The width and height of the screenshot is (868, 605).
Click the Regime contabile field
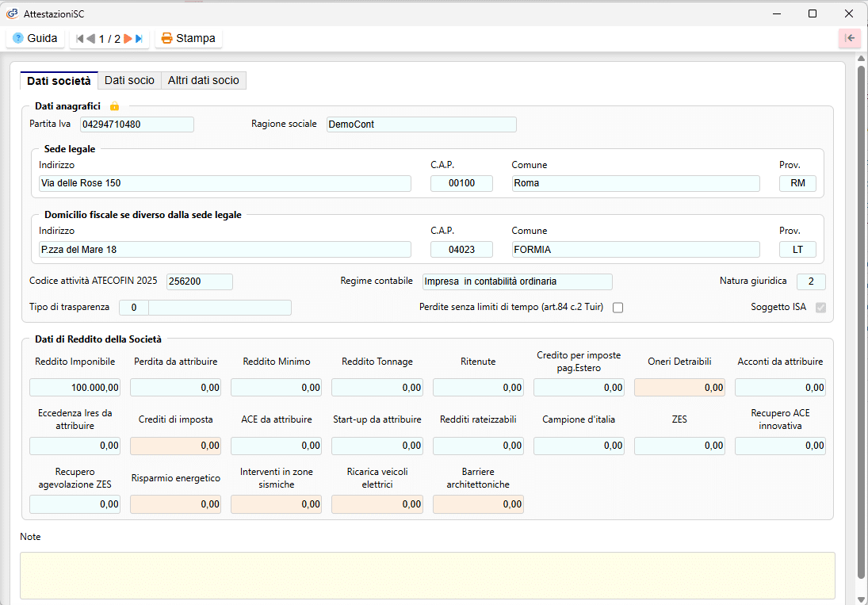click(517, 281)
